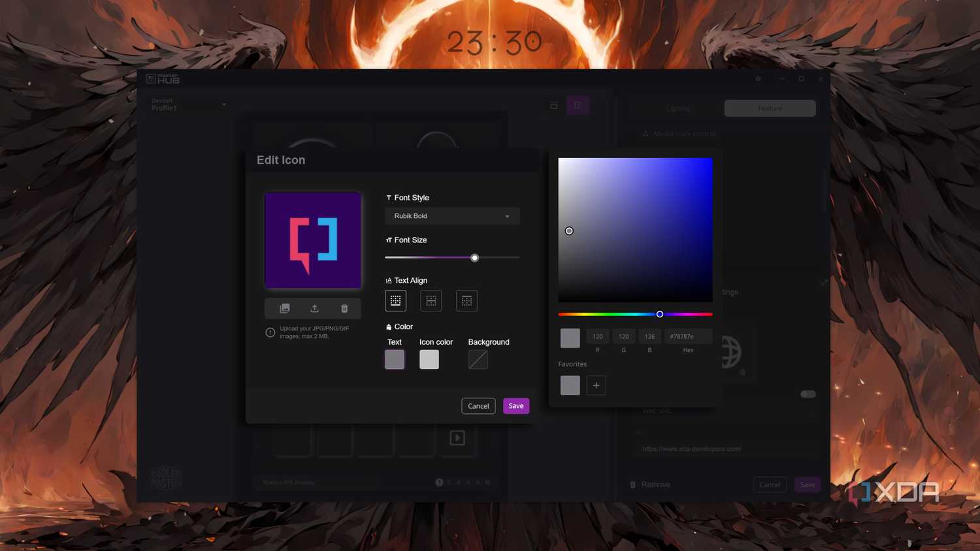Viewport: 980px width, 551px height.
Task: Switch to the Feature tab
Action: (x=770, y=108)
